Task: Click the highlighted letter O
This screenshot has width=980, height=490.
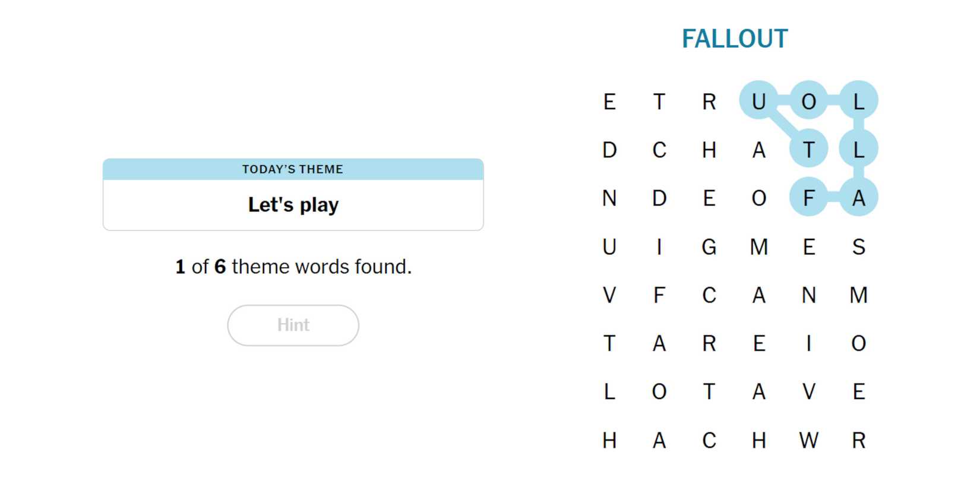Action: (808, 101)
